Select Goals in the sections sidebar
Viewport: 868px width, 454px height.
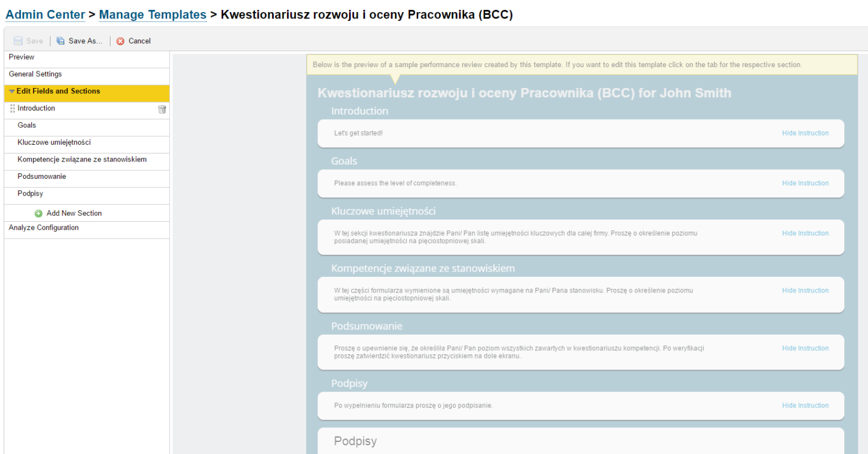[27, 125]
